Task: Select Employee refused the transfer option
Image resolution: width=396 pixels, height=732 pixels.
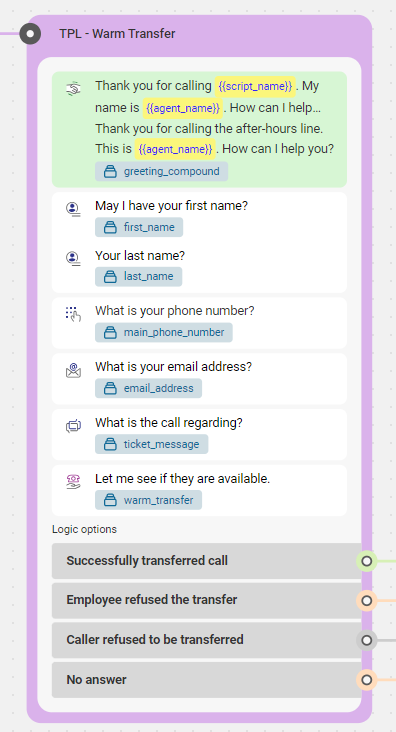Action: (207, 600)
